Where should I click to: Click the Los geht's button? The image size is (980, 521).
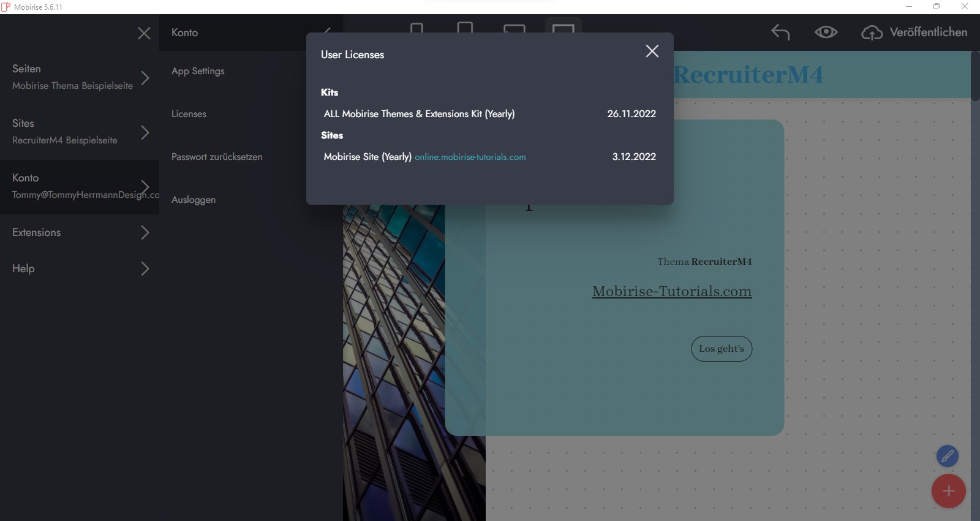pyautogui.click(x=722, y=349)
